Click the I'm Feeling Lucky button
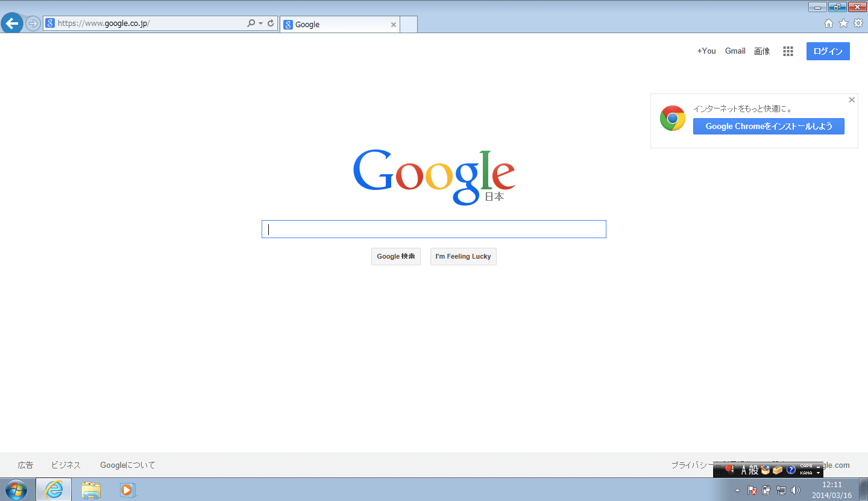868x501 pixels. (464, 256)
